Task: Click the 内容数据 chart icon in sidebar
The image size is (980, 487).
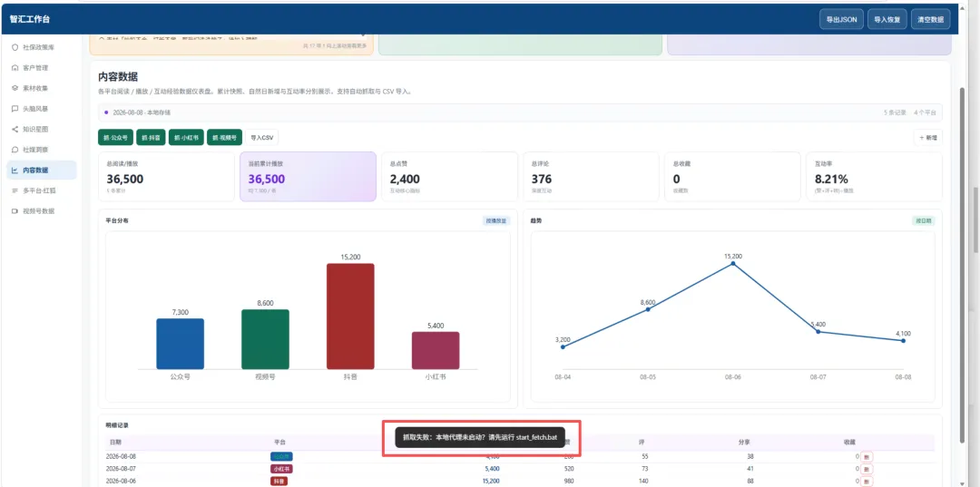Action: pyautogui.click(x=15, y=170)
